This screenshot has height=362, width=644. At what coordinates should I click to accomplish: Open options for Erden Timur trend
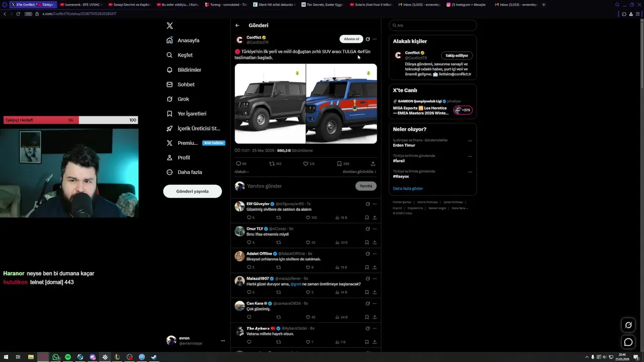coord(470,141)
